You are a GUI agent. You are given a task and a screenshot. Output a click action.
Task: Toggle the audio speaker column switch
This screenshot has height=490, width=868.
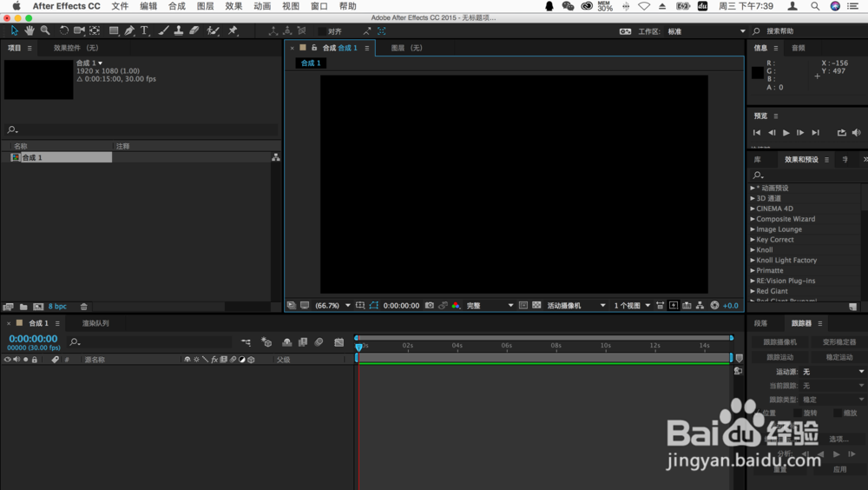16,359
